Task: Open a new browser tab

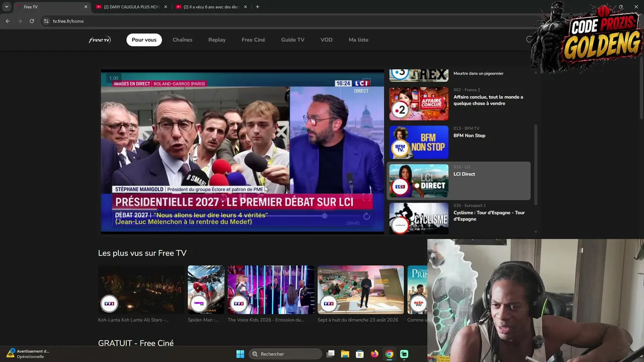Action: [x=258, y=7]
